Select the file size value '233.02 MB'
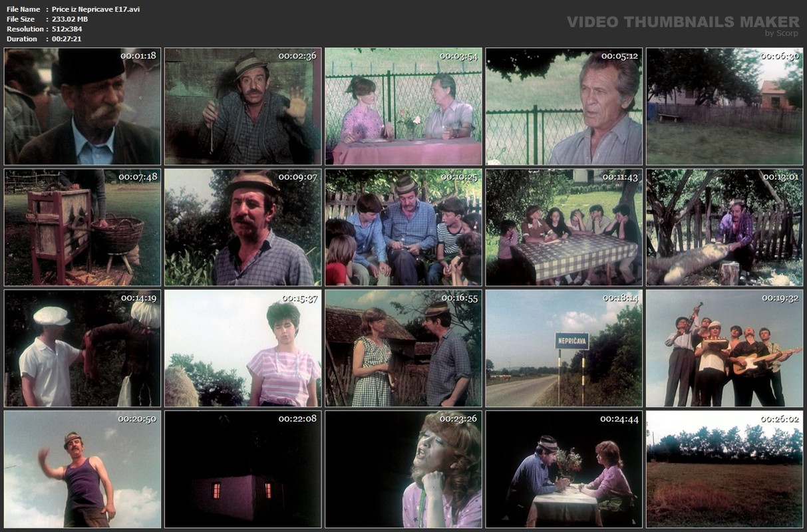The height and width of the screenshot is (532, 807). point(70,19)
